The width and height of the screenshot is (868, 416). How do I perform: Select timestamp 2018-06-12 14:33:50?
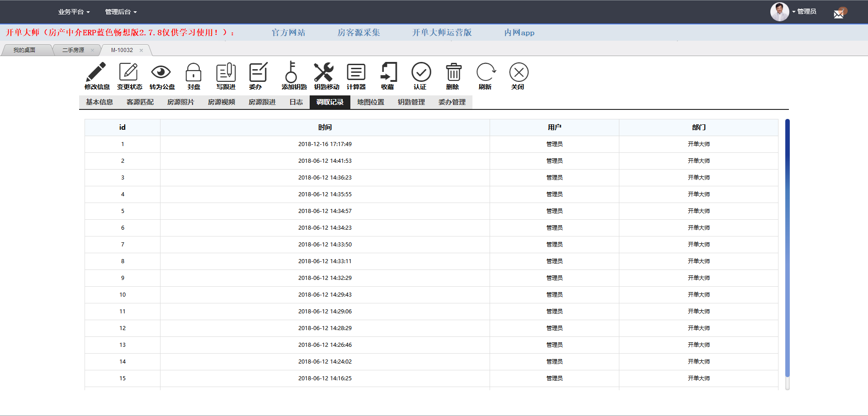click(325, 245)
